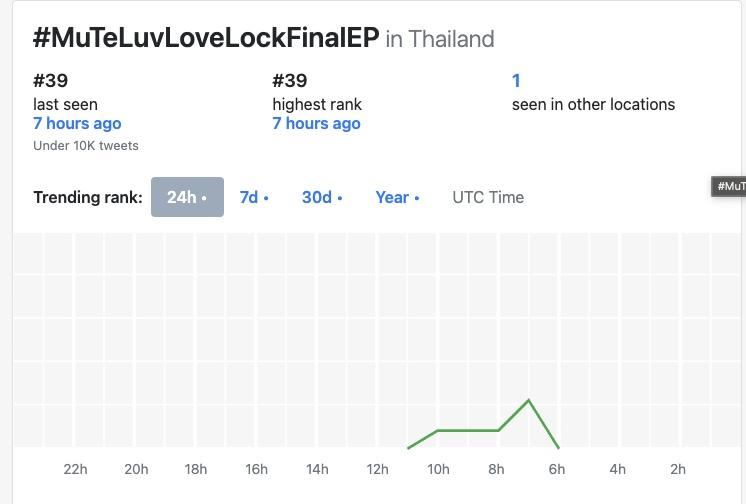Click the start of the green rank line
Viewport: 746px width, 504px height.
[409, 447]
